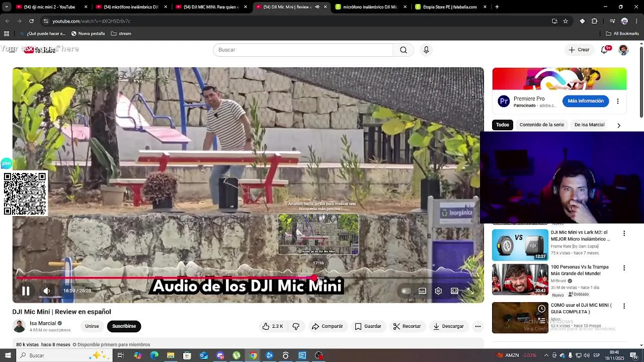Open more actions ellipsis below video
Screen dimensions: 644x362
[x=478, y=326]
